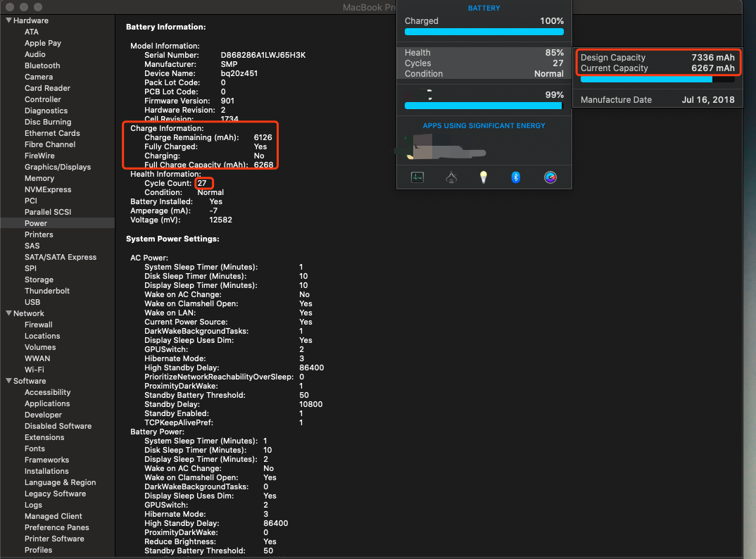
Task: Choose NVMExpress in the sidebar
Action: 48,189
